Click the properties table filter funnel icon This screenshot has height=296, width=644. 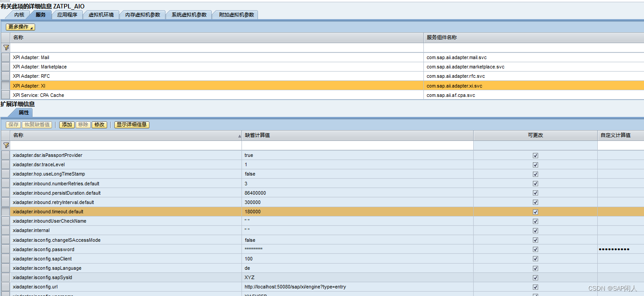(6, 145)
